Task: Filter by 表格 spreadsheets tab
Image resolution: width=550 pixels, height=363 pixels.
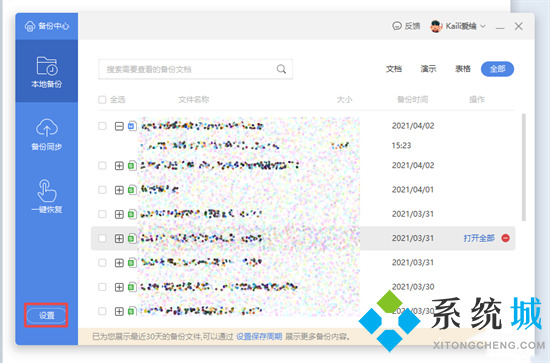Action: point(463,69)
